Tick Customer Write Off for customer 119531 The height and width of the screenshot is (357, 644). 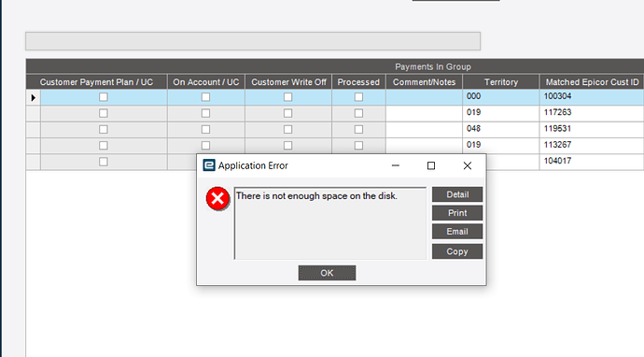pos(287,130)
